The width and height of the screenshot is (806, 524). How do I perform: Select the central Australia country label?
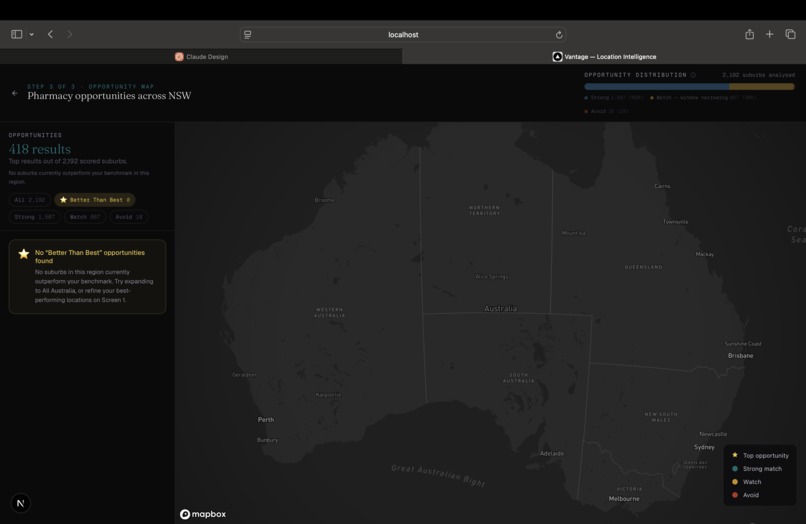tap(500, 309)
